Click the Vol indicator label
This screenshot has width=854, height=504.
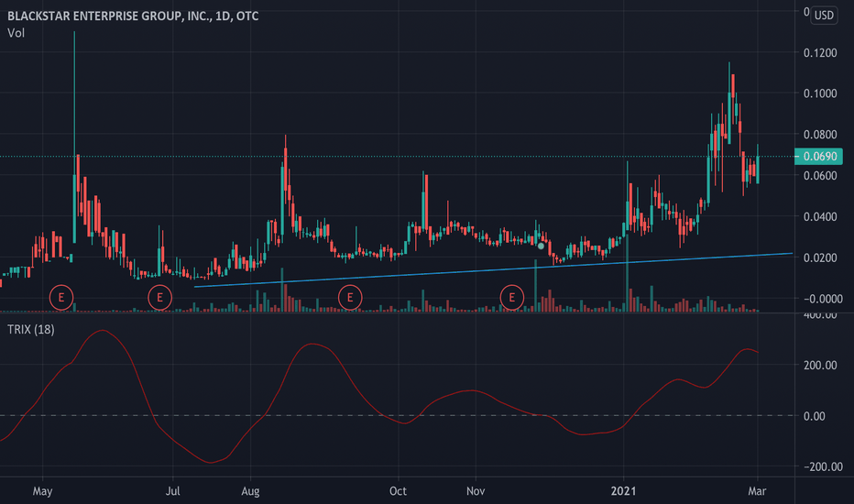click(x=16, y=33)
